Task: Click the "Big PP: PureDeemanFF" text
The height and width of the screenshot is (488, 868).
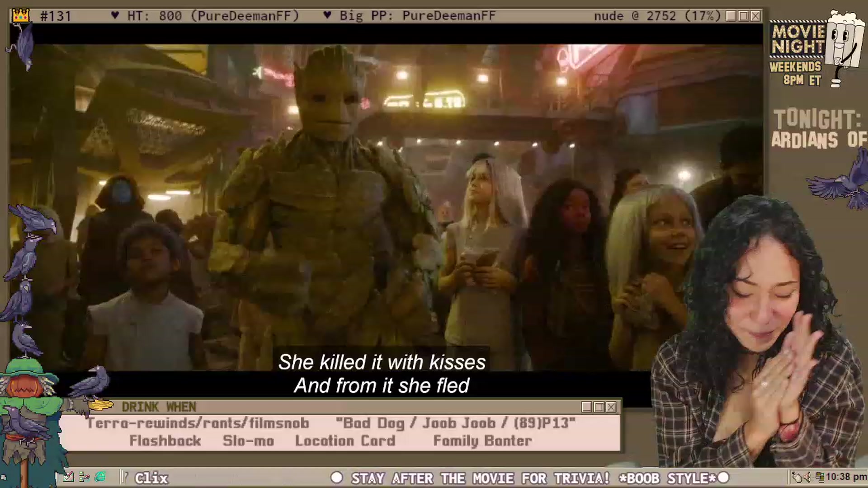Action: click(418, 16)
